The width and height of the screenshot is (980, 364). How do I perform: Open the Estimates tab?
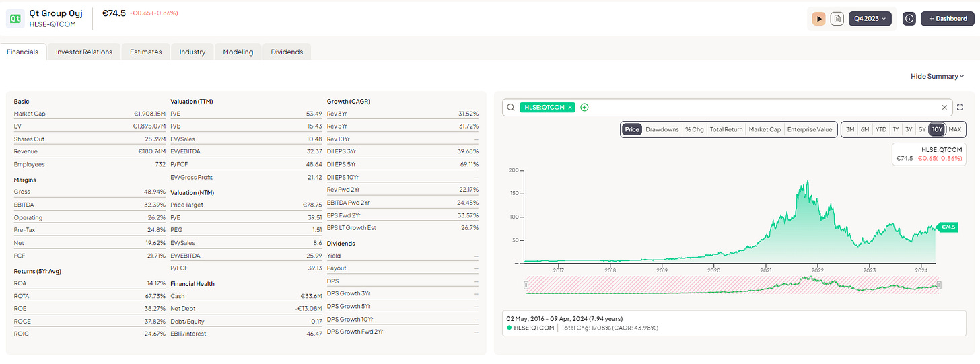tap(146, 52)
